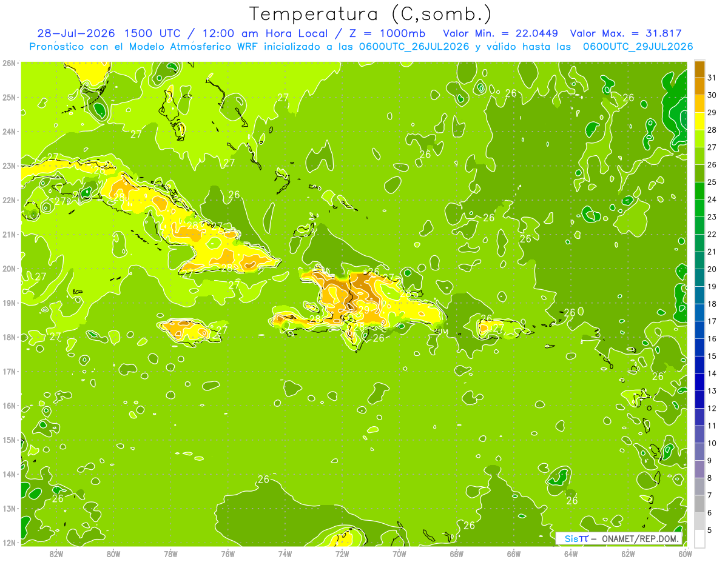Pick the color bar segment between 20 and 21

[x=699, y=260]
